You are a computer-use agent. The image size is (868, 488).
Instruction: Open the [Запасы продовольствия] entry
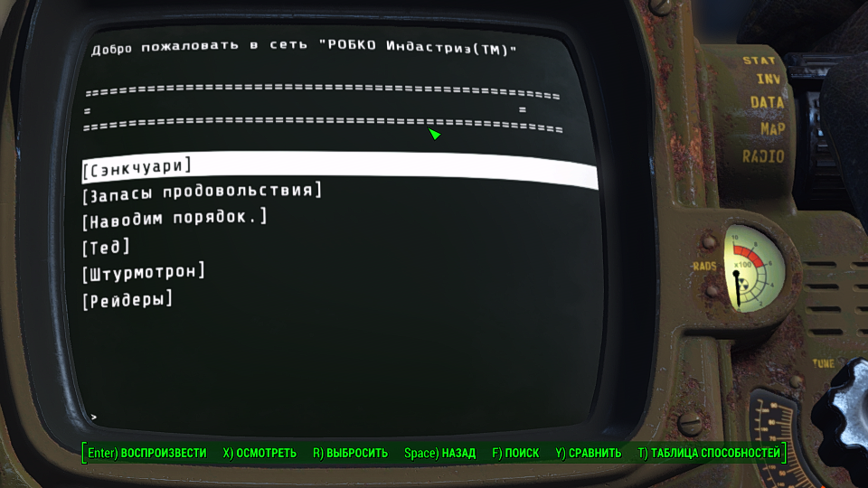point(202,192)
